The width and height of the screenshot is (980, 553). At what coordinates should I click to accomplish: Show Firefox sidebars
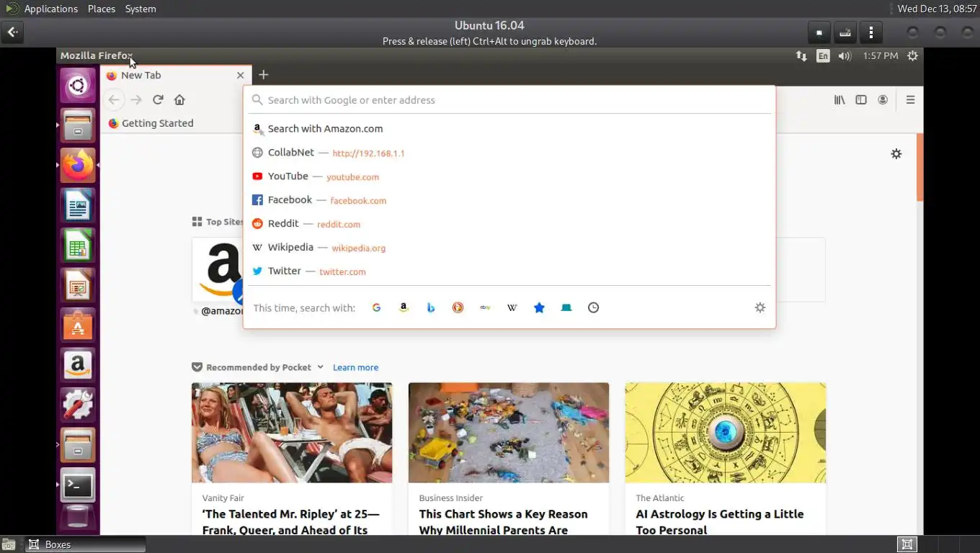tap(861, 100)
